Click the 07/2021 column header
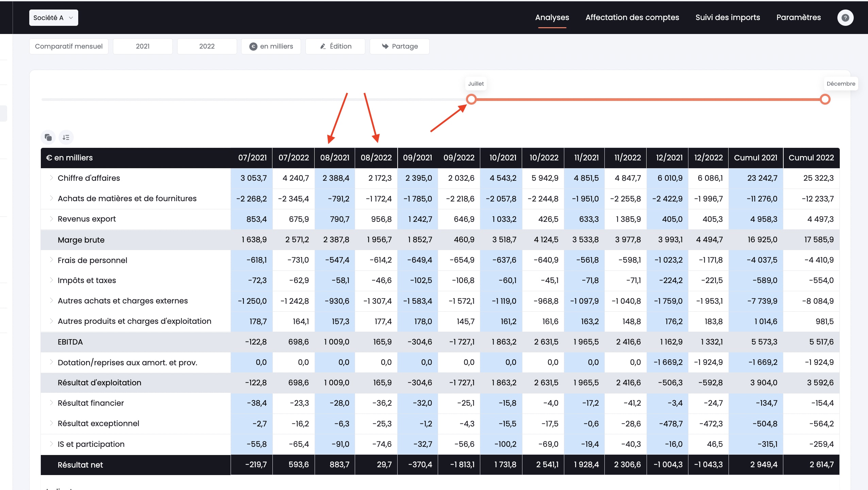868x490 pixels. 252,158
